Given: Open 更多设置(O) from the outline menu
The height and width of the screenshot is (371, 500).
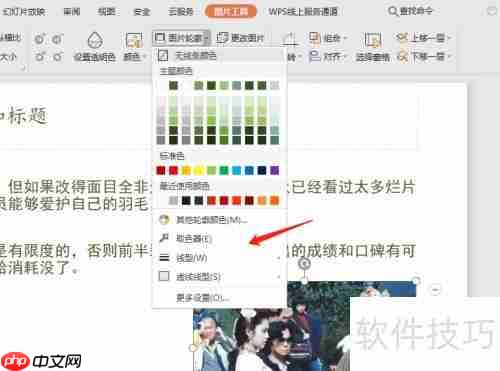Looking at the screenshot, I should [x=219, y=297].
